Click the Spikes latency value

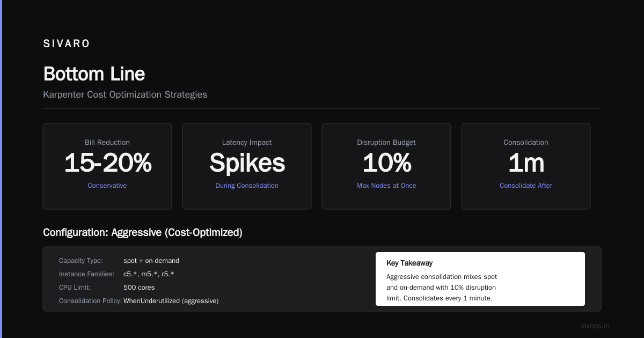pyautogui.click(x=247, y=163)
